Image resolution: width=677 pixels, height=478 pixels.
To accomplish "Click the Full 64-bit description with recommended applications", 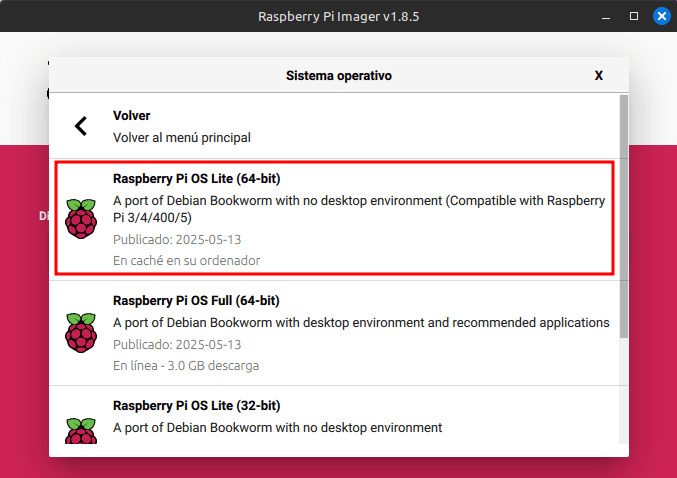I will click(x=361, y=323).
